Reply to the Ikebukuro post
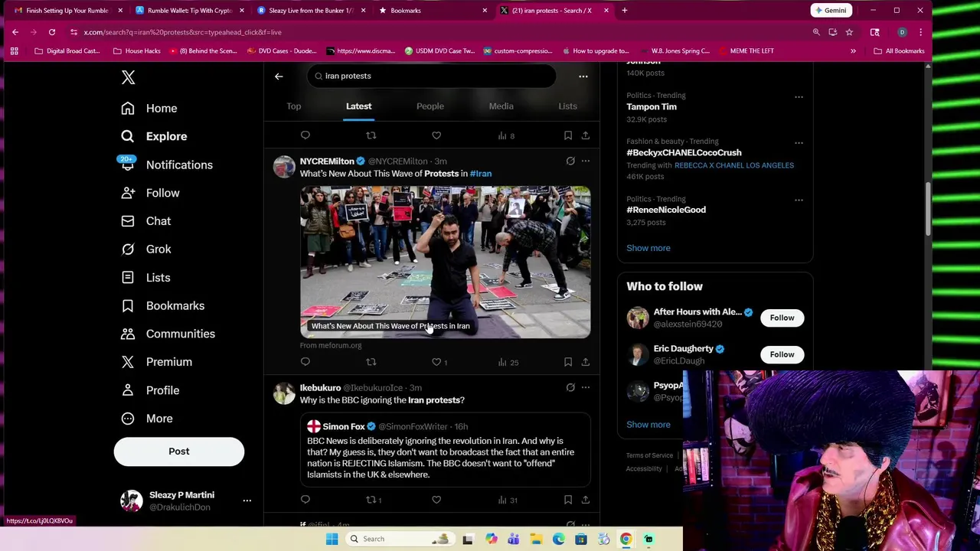 click(305, 500)
